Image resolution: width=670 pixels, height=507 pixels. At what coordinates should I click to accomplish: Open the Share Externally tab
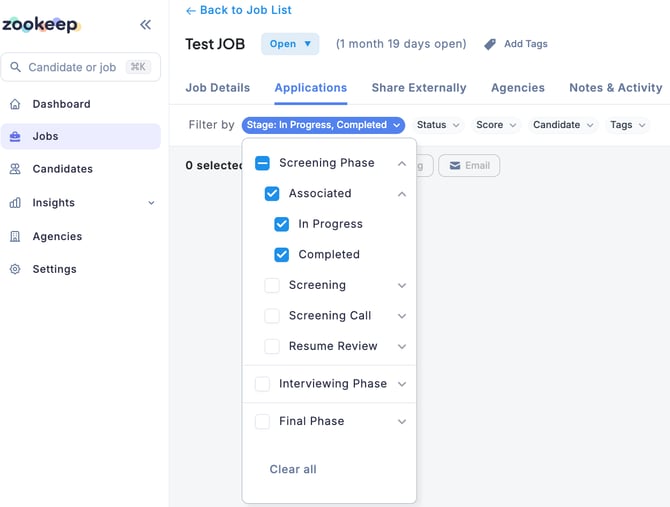[x=418, y=88]
